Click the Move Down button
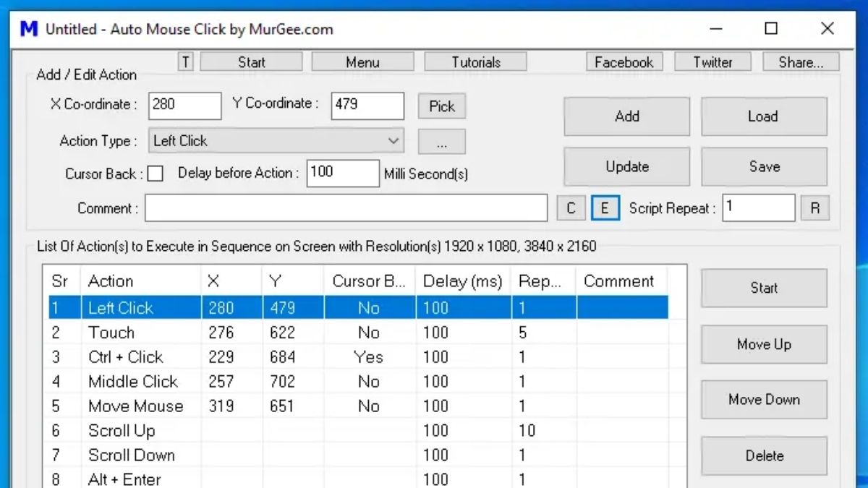This screenshot has width=868, height=488. click(764, 400)
